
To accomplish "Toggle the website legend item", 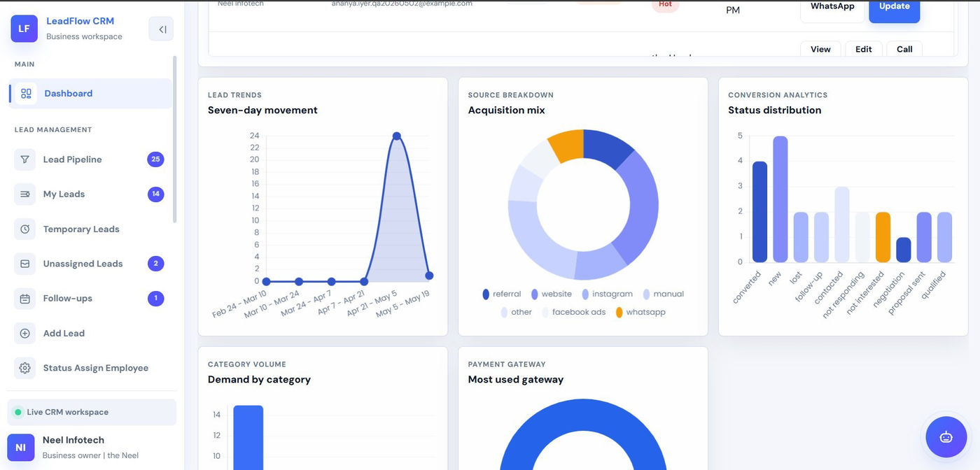I will point(551,294).
